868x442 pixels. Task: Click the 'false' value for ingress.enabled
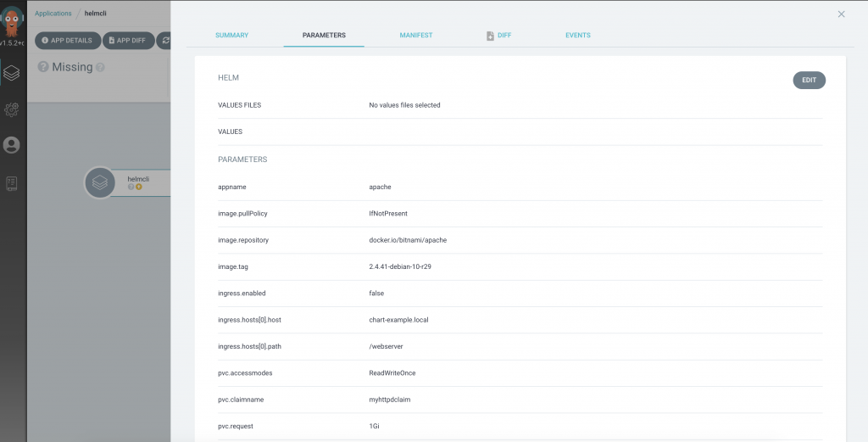coord(376,294)
